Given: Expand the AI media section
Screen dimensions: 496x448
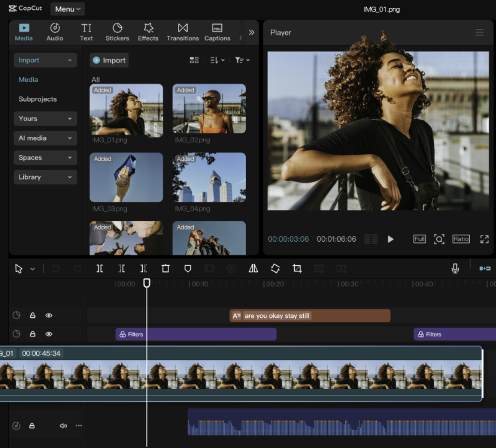Looking at the screenshot, I should (45, 138).
